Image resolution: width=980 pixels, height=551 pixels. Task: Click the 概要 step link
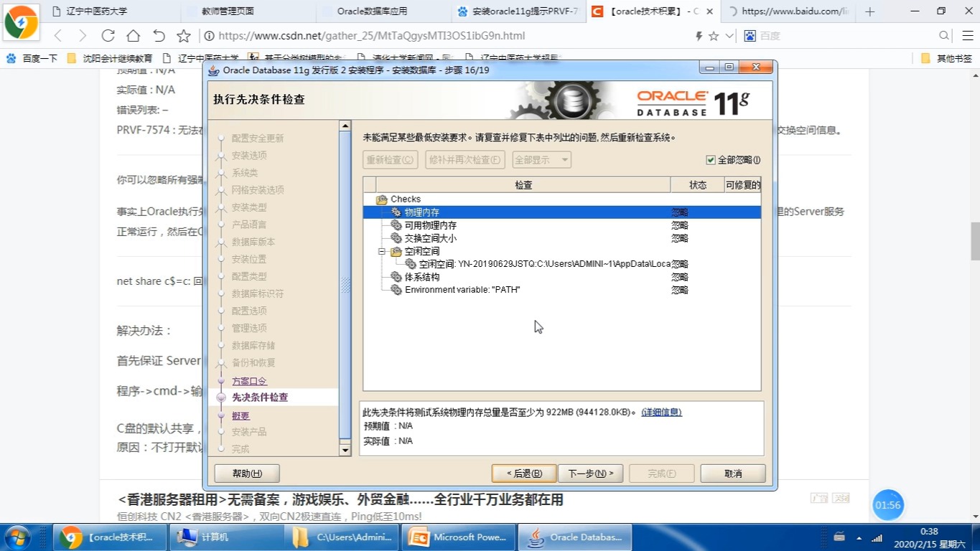[x=241, y=415]
